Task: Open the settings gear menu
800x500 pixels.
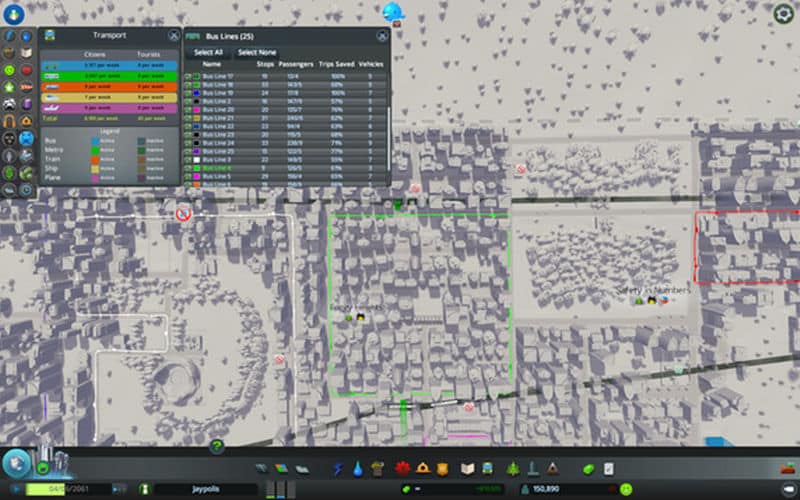Action: click(x=784, y=14)
